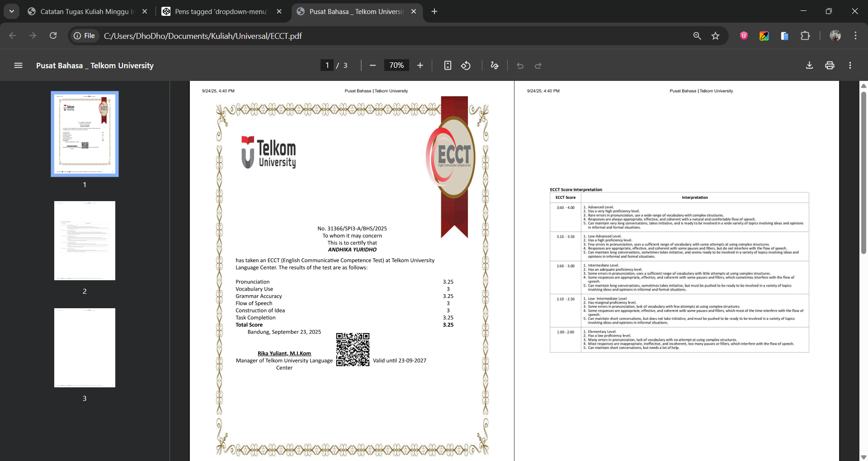Rotate the PDF counterclockwise
This screenshot has height=461, width=868.
(466, 66)
